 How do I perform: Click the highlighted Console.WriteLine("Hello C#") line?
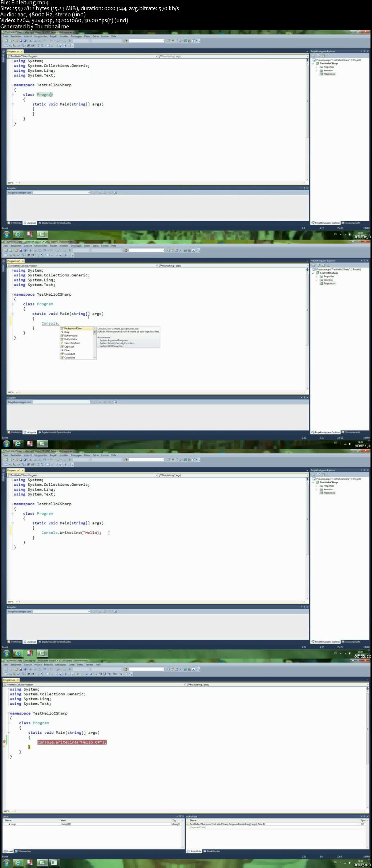pyautogui.click(x=72, y=742)
